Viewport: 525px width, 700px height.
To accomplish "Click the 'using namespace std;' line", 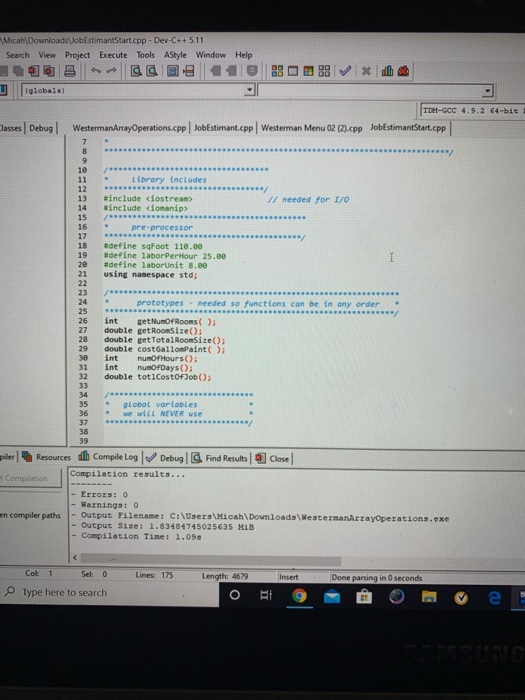I will point(150,275).
